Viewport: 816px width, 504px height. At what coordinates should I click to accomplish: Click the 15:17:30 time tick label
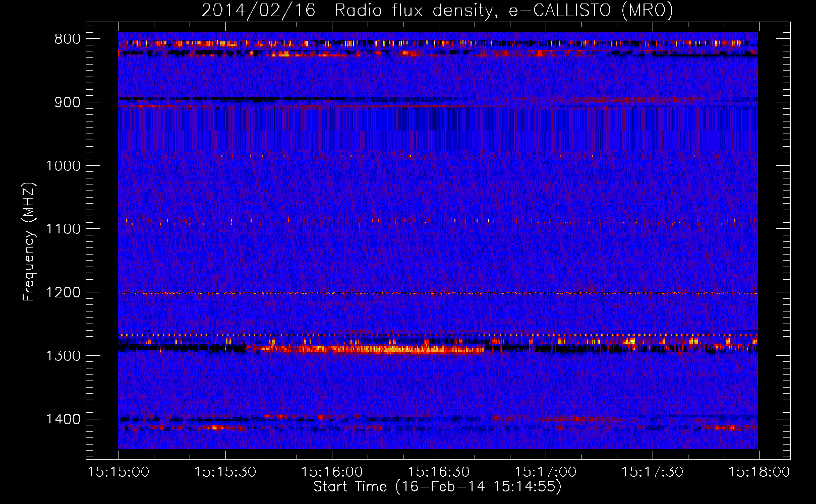click(652, 472)
